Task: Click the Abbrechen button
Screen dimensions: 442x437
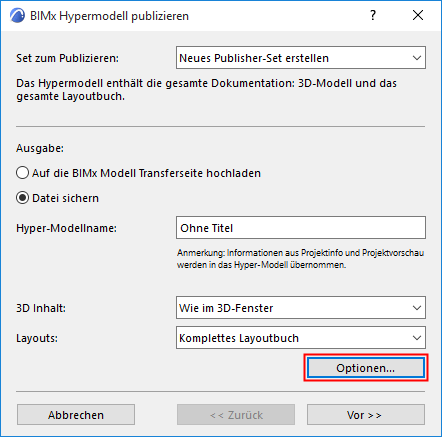Action: click(76, 415)
